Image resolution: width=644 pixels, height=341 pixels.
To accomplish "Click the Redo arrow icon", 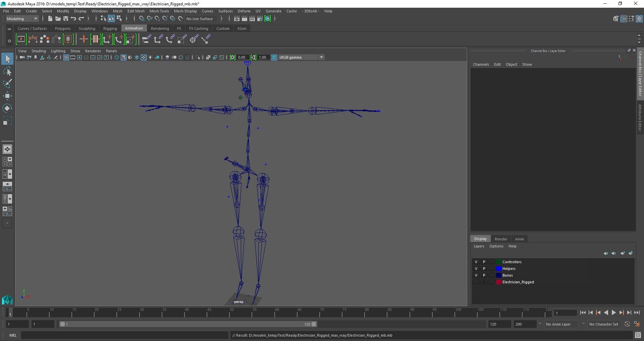I will 81,19.
